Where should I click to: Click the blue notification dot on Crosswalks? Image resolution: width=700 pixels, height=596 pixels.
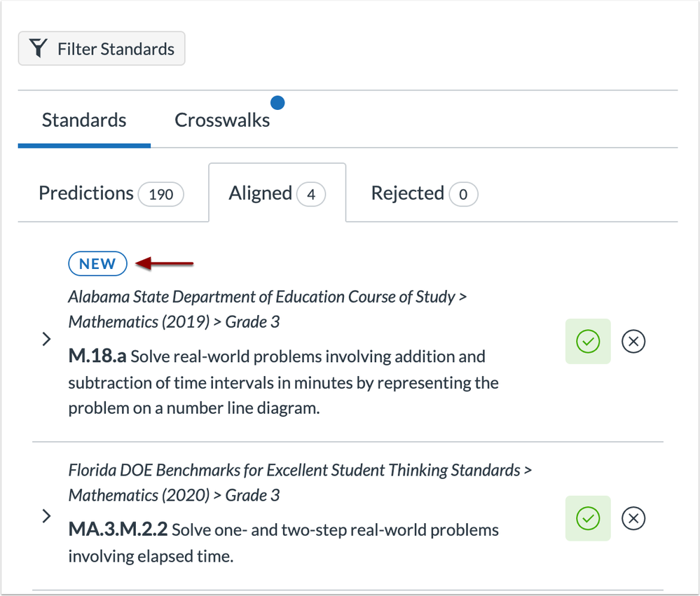point(277,103)
